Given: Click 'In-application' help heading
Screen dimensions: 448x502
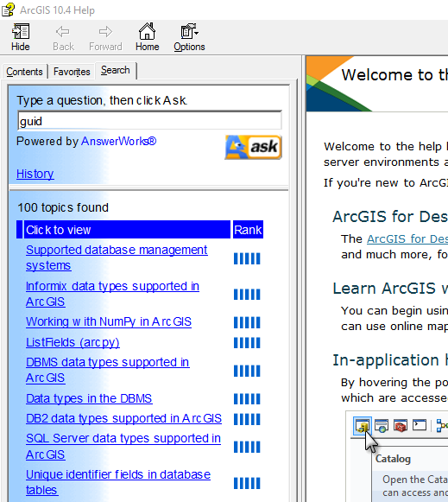Looking at the screenshot, I should [390, 360].
